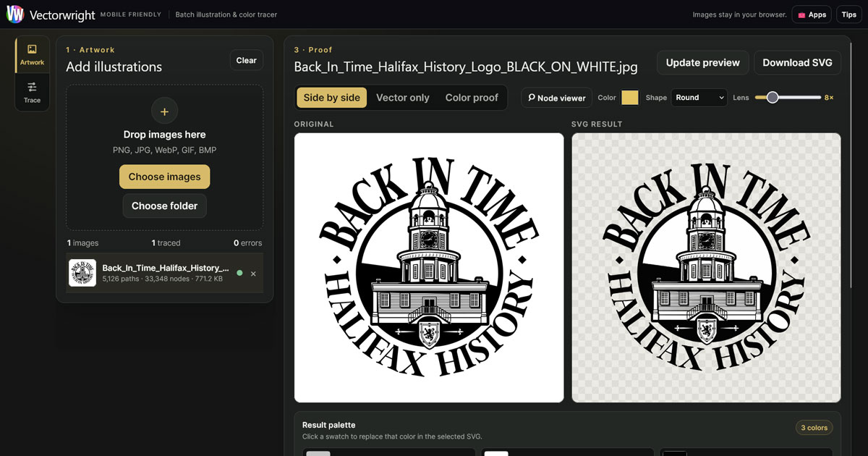Click the 'Result palette' heading
The height and width of the screenshot is (456, 868).
tap(329, 425)
